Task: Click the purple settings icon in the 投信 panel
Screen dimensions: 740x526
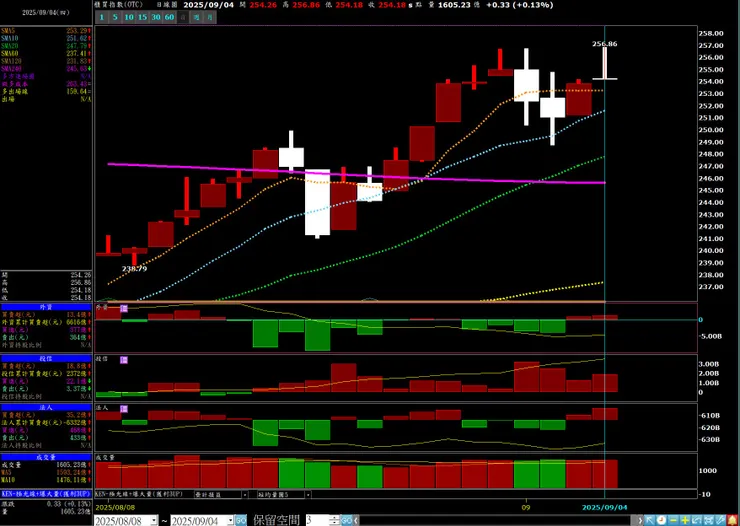Action: [124, 360]
